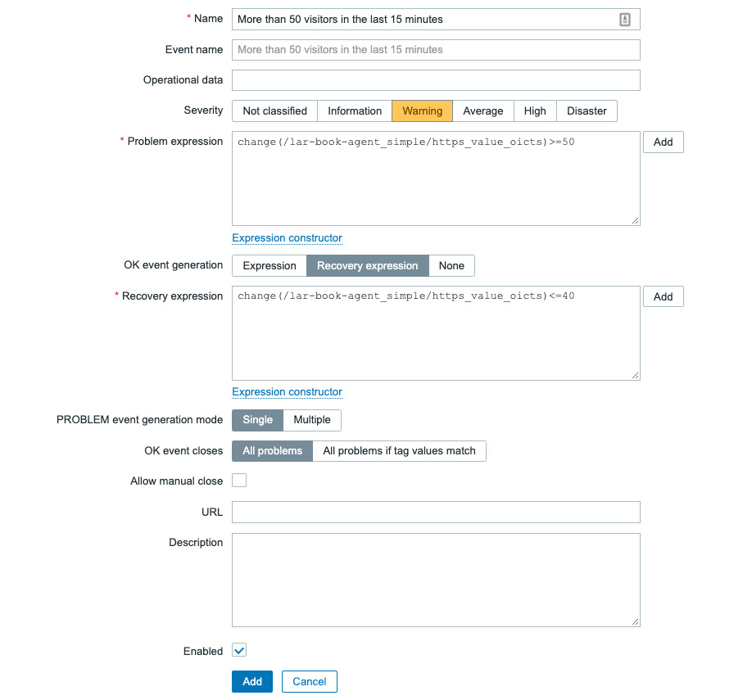Screen dimensions: 752x700
Task: Click Add beside the Recovery expression field
Action: [x=663, y=296]
